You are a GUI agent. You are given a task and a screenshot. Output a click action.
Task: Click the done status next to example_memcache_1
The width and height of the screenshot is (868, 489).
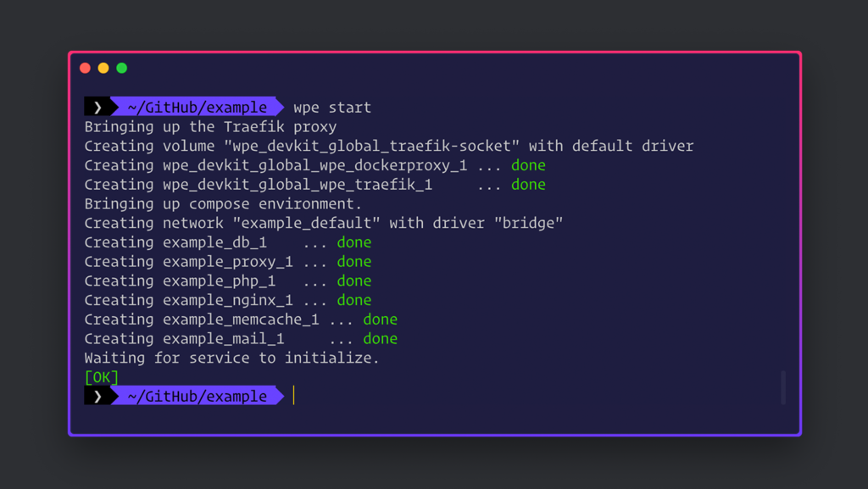pos(380,319)
